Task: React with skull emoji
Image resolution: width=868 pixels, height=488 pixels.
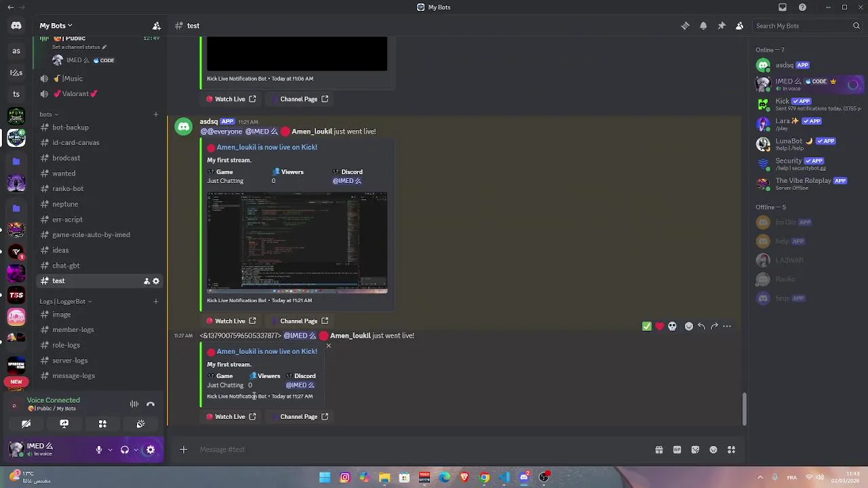Action: point(673,327)
